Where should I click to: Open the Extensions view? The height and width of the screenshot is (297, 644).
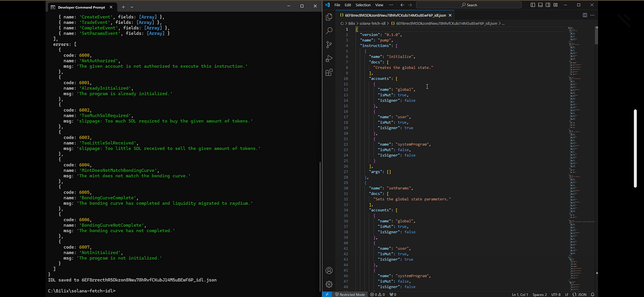point(329,72)
